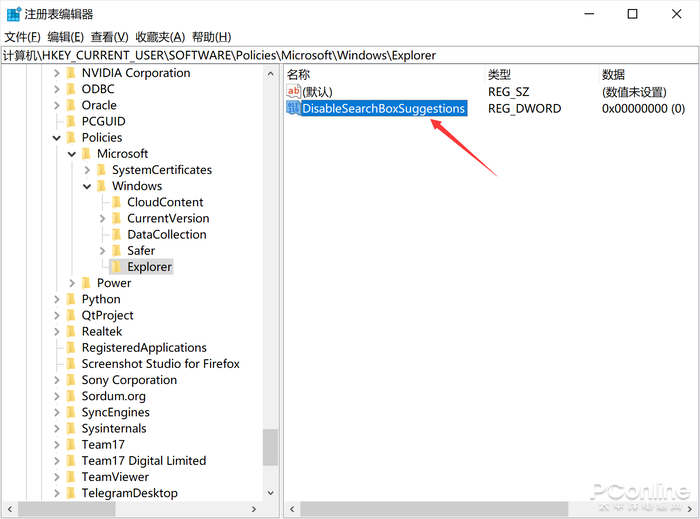The image size is (700, 519).
Task: Open the 收藏夹(A) menu
Action: (160, 37)
